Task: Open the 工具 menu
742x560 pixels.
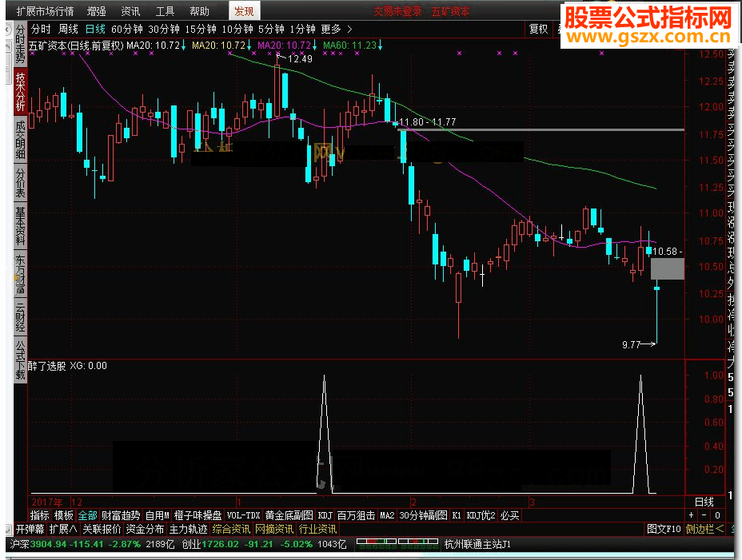Action: click(x=165, y=11)
